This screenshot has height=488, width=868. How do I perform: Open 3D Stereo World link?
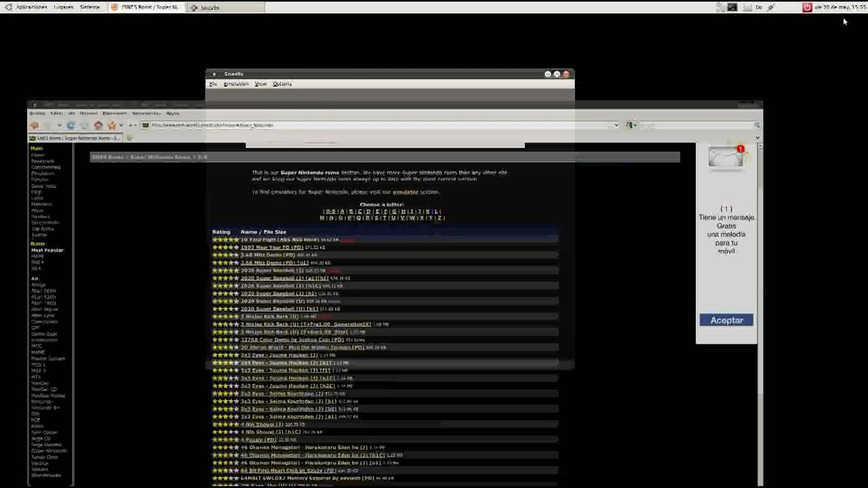pyautogui.click(x=302, y=347)
